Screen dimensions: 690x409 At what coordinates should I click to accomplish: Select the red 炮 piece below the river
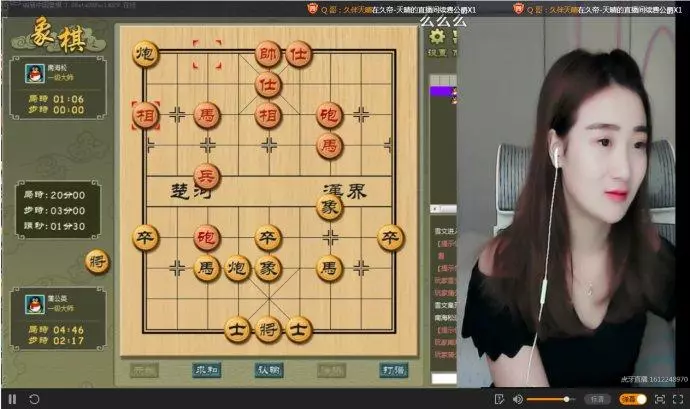[x=206, y=238]
